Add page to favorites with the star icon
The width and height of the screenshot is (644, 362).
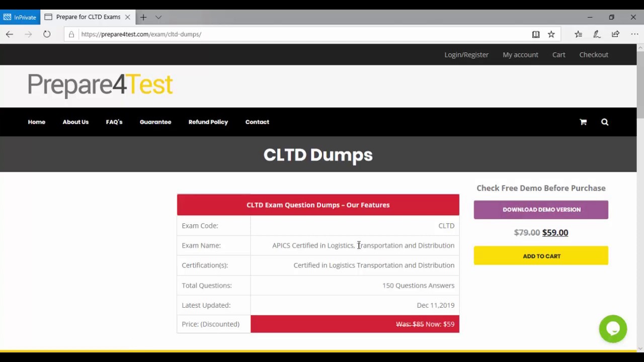(x=551, y=34)
